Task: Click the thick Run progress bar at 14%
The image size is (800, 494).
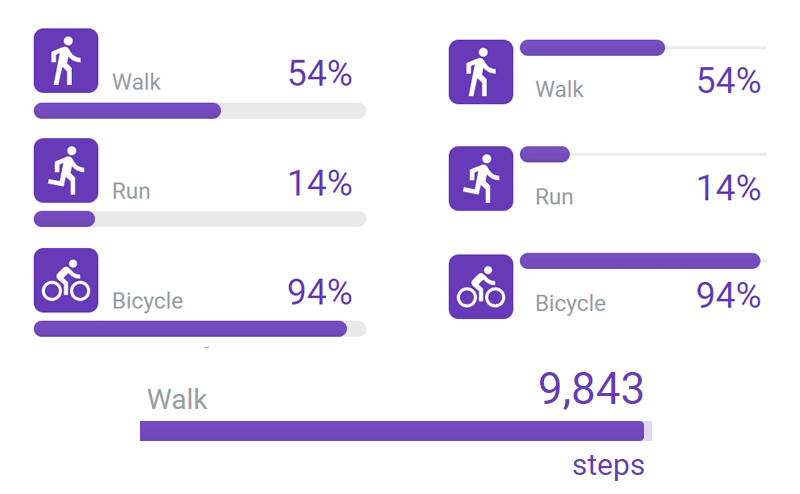Action: point(200,219)
